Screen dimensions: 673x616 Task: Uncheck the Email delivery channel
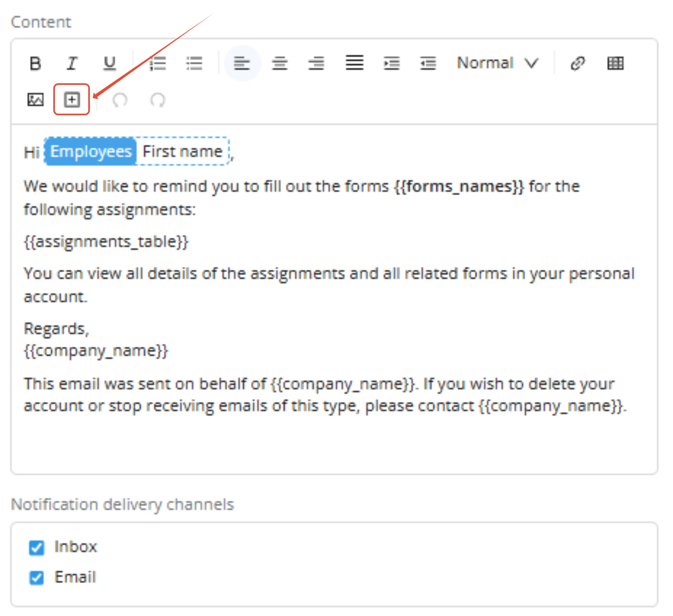[x=37, y=578]
